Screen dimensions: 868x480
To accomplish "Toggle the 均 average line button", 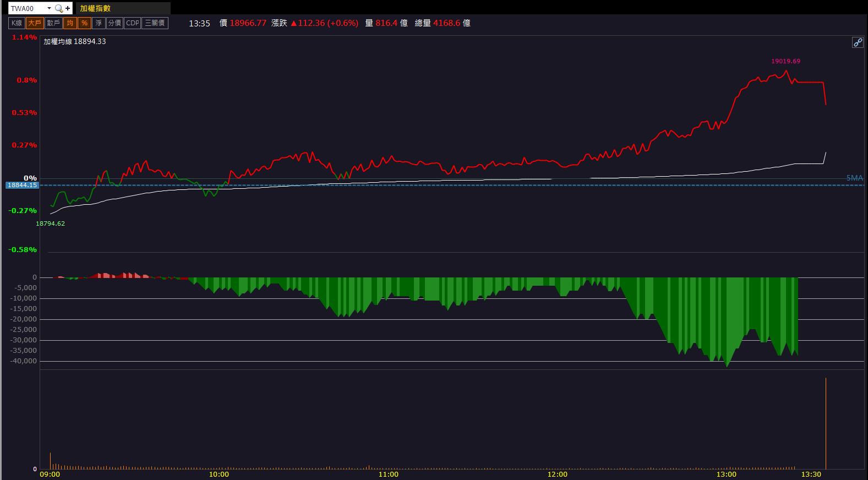I will (70, 23).
